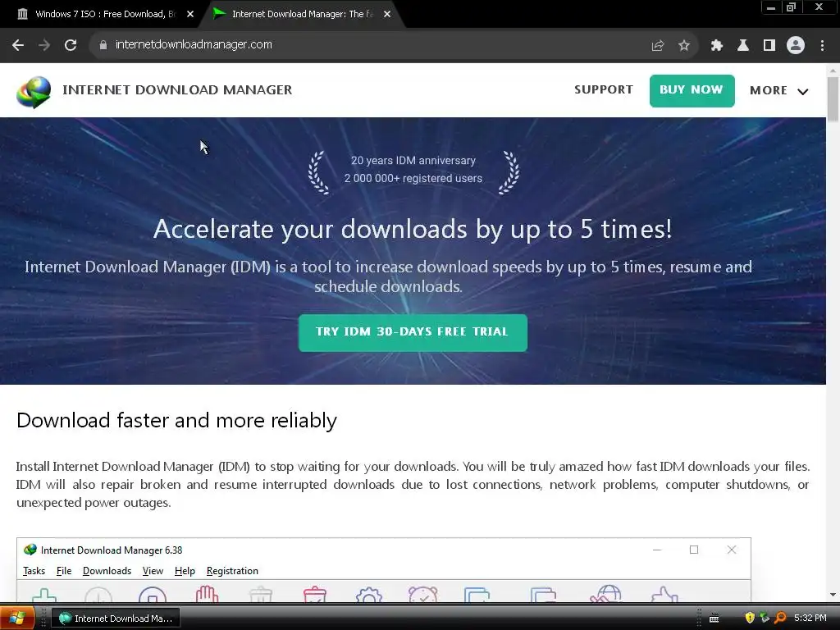
Task: Close the Windows 7 ISO tab
Action: (190, 14)
